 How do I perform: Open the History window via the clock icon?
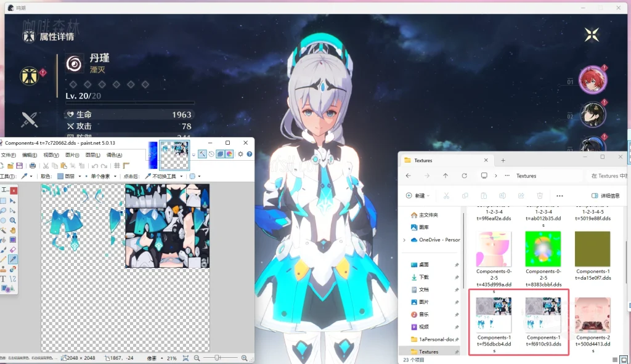[211, 155]
